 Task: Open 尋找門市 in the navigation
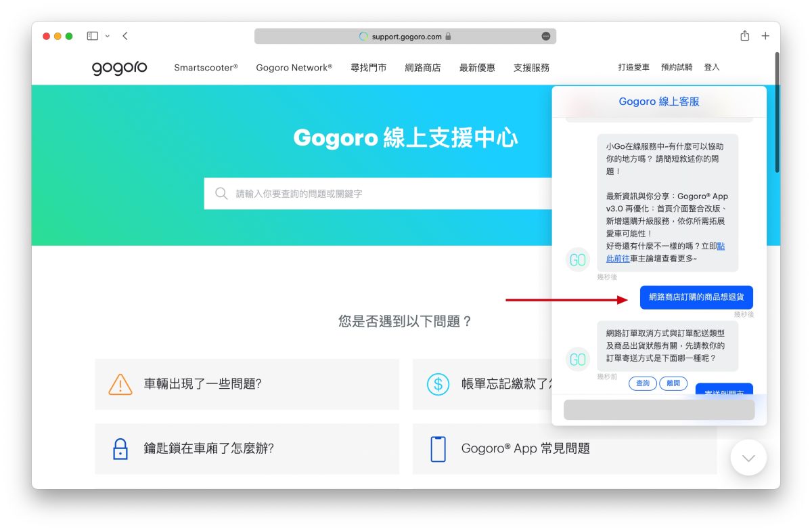pos(369,68)
